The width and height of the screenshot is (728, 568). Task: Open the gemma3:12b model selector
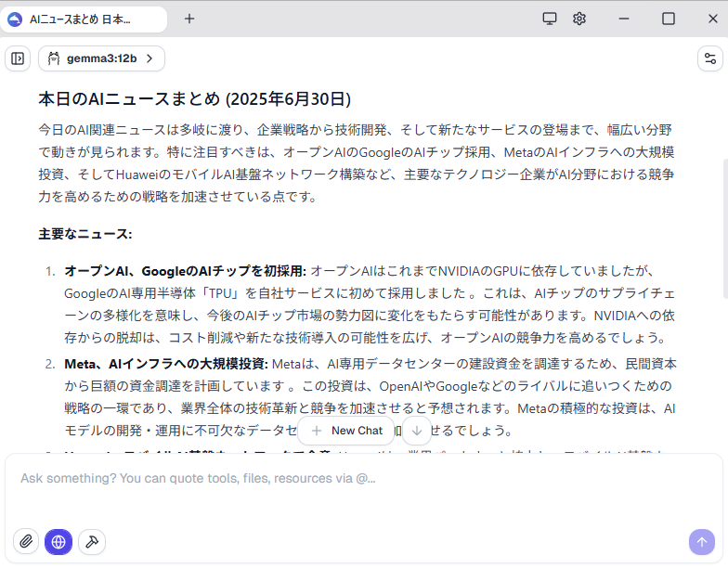pyautogui.click(x=101, y=58)
